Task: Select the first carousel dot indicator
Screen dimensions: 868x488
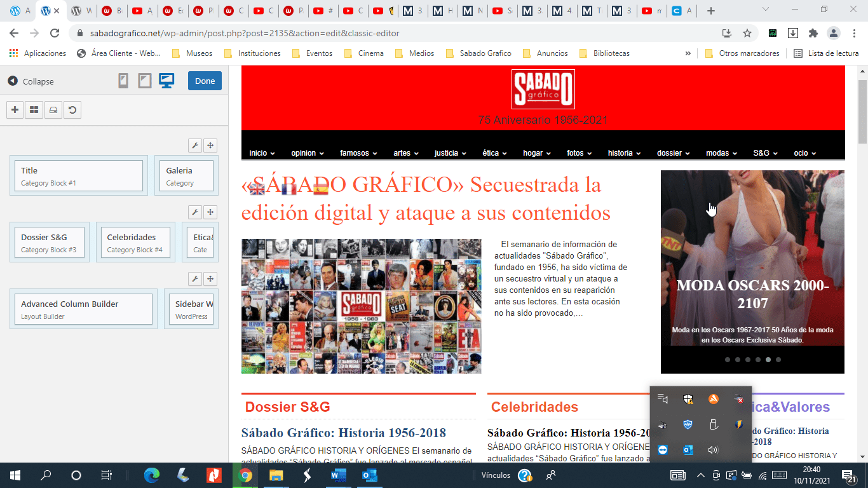Action: [728, 360]
